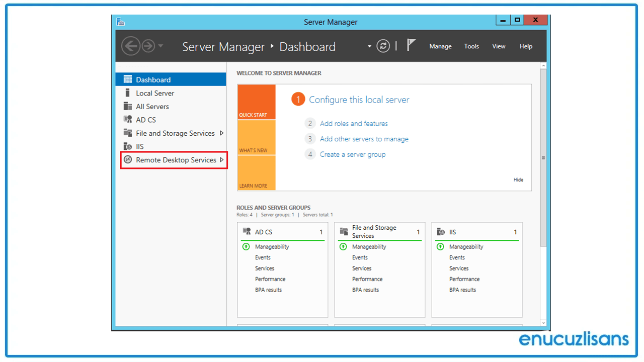The height and width of the screenshot is (362, 644).
Task: Click File and Storage Services tile header
Action: tap(379, 232)
